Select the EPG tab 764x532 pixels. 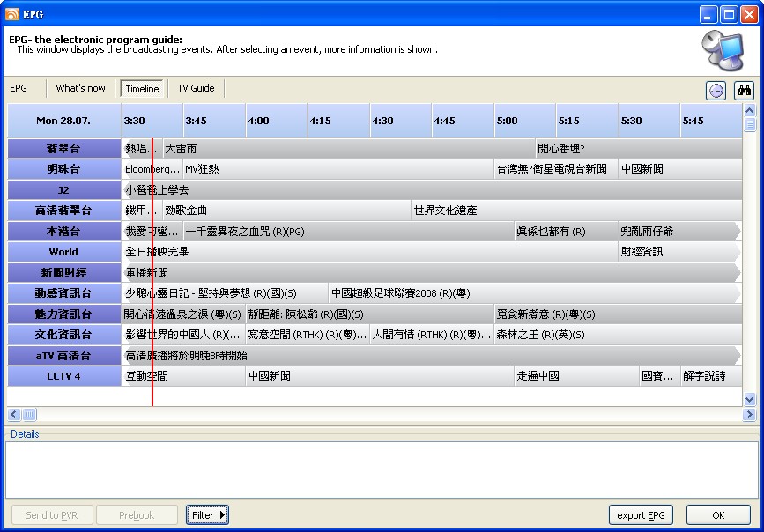(19, 88)
